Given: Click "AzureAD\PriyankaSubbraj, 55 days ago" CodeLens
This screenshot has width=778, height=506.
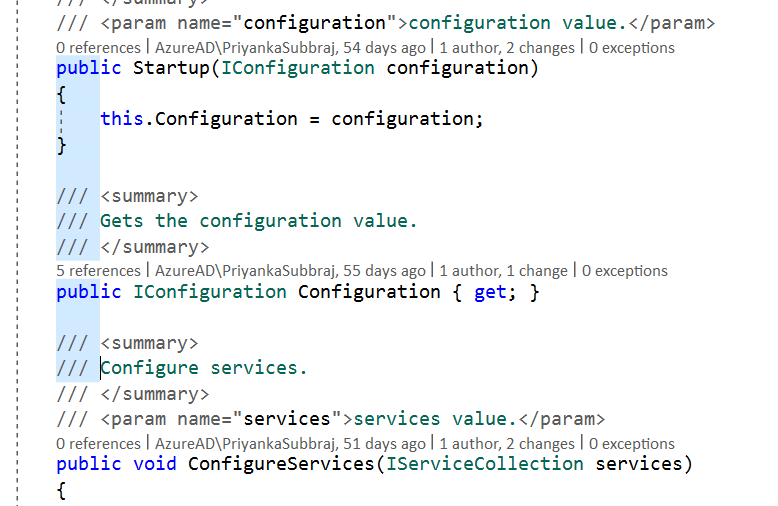Looking at the screenshot, I should (290, 271).
